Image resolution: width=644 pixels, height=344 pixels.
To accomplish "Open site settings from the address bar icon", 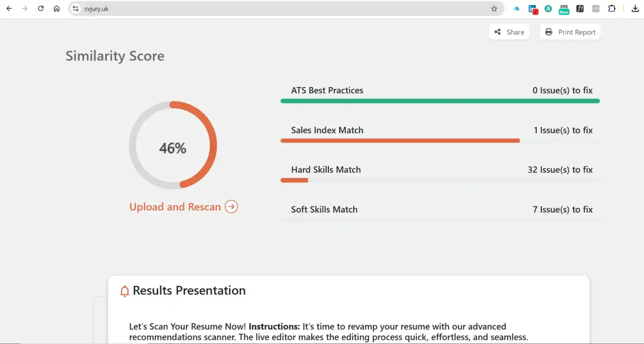I will pyautogui.click(x=75, y=8).
